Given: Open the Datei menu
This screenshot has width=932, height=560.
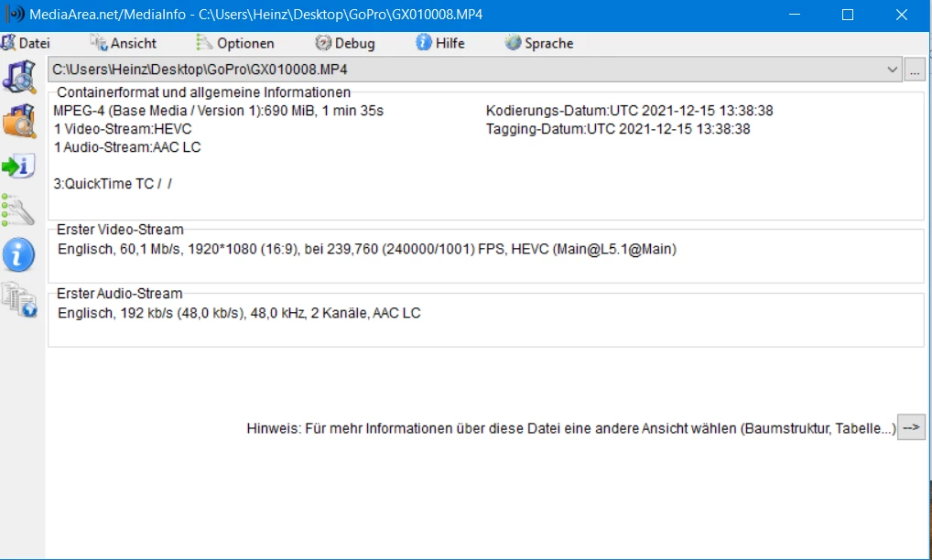Looking at the screenshot, I should (26, 43).
